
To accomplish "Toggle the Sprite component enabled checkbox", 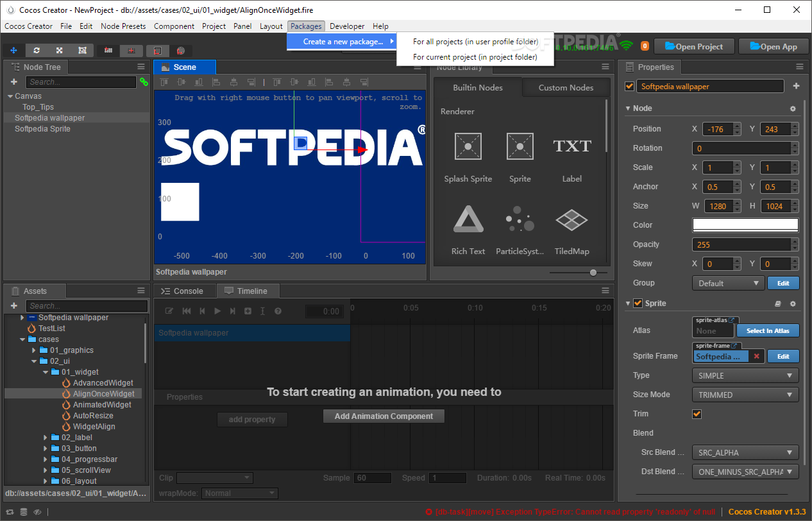I will [x=638, y=303].
